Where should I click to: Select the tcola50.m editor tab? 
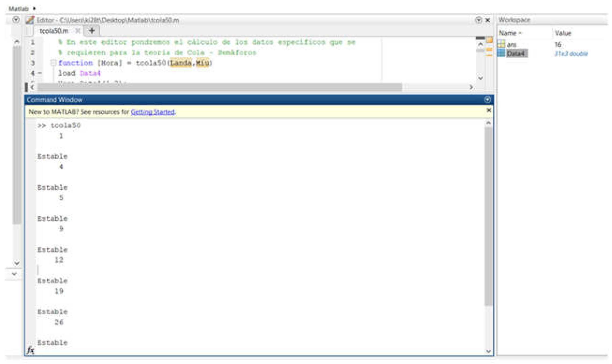(x=54, y=31)
